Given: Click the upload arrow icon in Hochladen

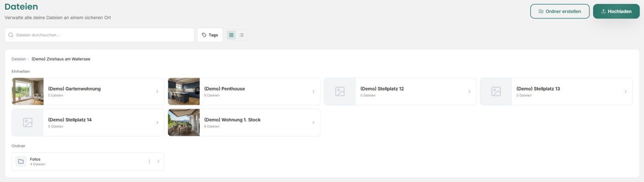Looking at the screenshot, I should click(604, 11).
